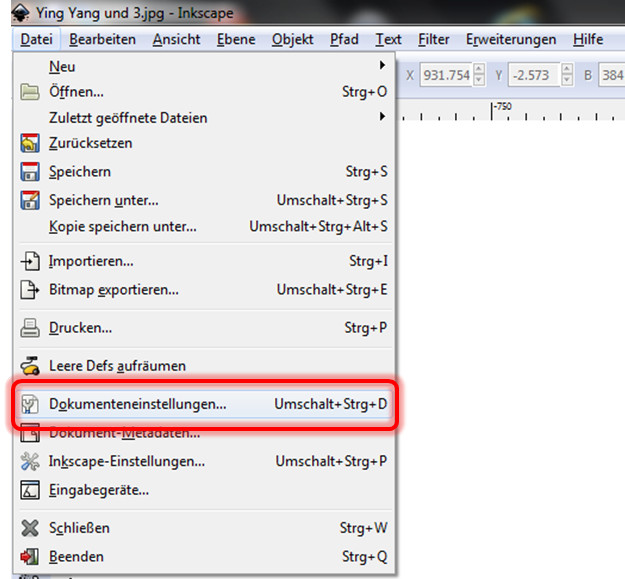The image size is (625, 579).
Task: Open the Bearbeiten menu
Action: [102, 39]
